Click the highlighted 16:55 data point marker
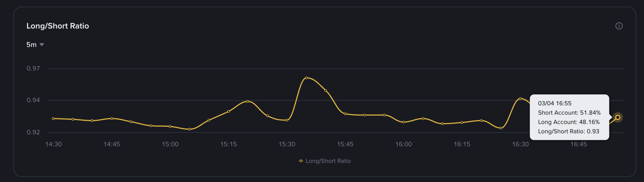Viewport: 644px width, 182px height. coord(618,117)
